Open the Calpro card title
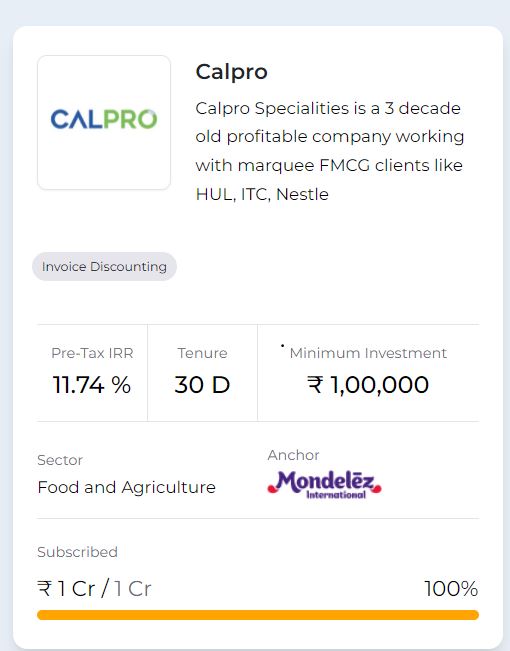Screen dimensions: 510x651 coord(231,72)
